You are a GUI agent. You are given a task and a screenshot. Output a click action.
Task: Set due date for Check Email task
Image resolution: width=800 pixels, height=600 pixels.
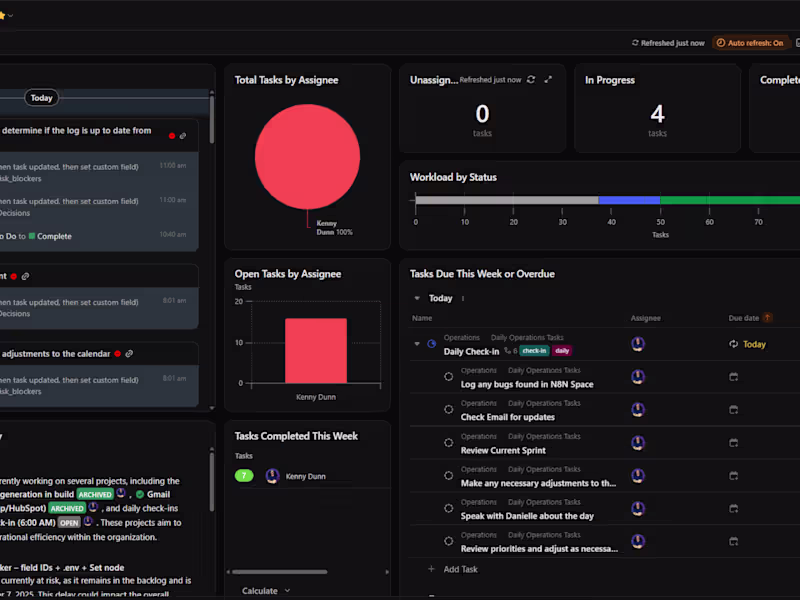[x=734, y=410]
